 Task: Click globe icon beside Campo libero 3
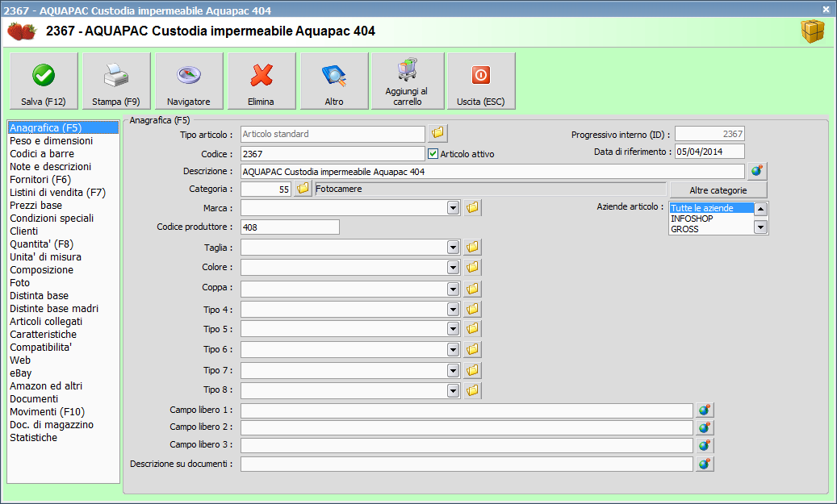705,445
